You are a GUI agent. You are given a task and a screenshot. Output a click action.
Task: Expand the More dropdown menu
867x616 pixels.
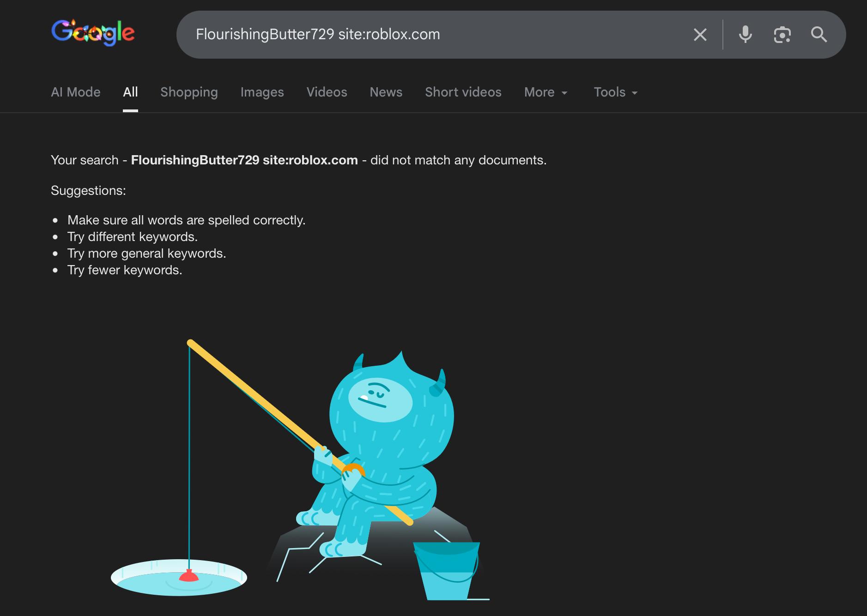point(546,92)
